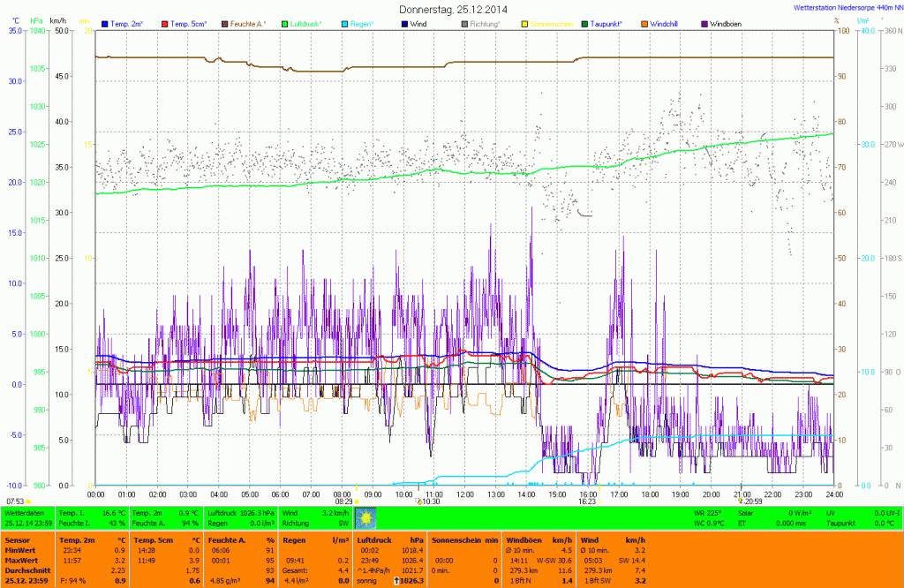Select the brown Feuchte A. legend swatch

coord(225,23)
